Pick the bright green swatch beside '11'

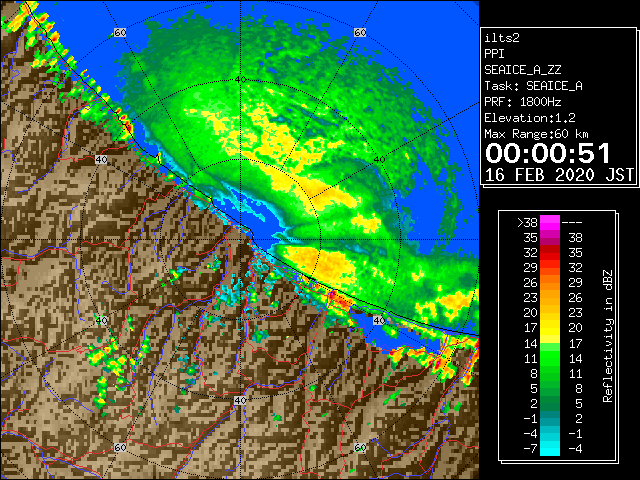tap(550, 358)
